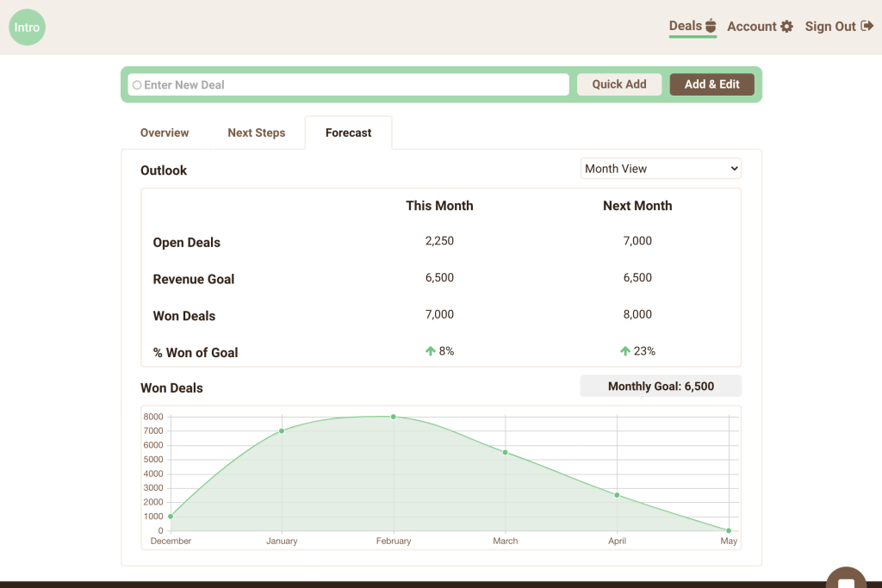Click the up arrow beside 23%
Viewport: 882px width, 588px height.
tap(625, 351)
